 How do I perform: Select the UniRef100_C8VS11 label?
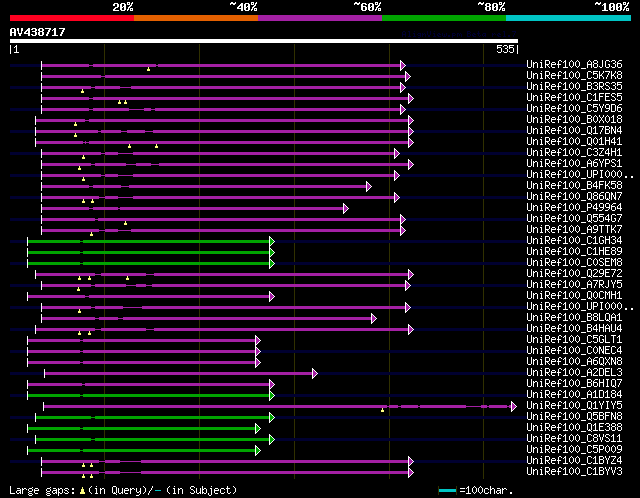(574, 439)
